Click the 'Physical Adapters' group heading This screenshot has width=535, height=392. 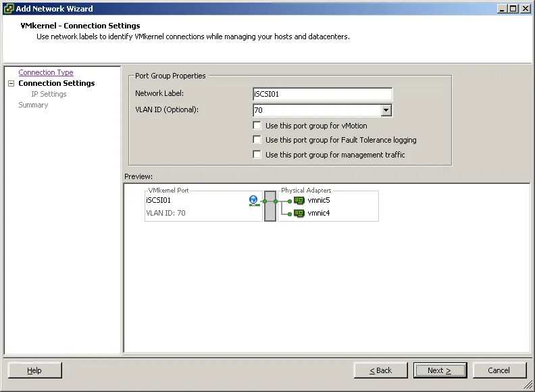[x=306, y=190]
